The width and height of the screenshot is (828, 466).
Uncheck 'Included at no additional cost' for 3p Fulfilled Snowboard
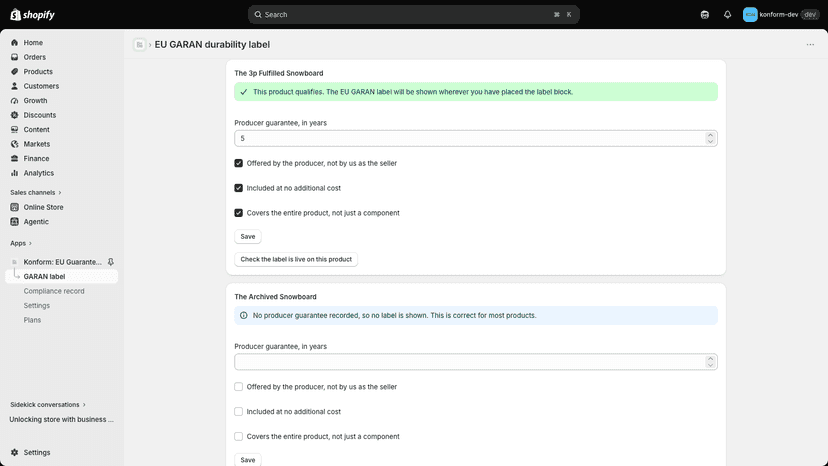pos(239,188)
